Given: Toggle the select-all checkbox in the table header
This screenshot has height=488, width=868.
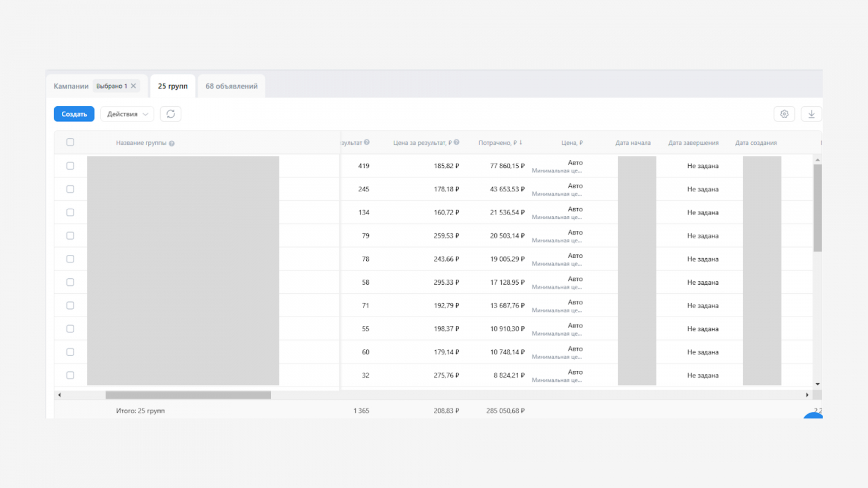Looking at the screenshot, I should click(x=70, y=142).
